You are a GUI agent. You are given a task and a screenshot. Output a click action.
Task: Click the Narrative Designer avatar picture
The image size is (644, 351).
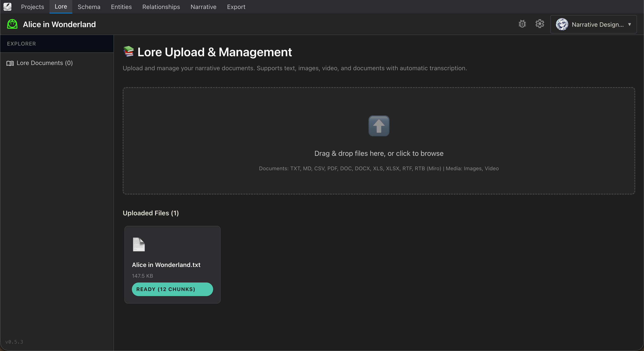562,24
